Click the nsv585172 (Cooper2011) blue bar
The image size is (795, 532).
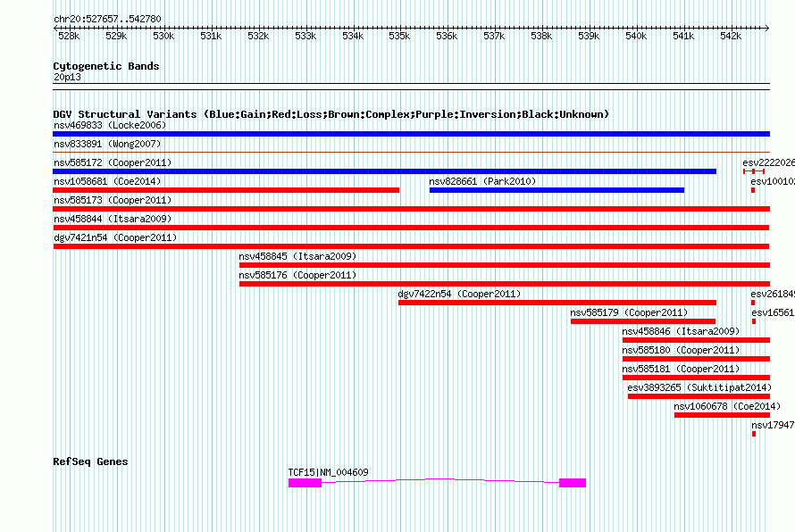pyautogui.click(x=384, y=171)
